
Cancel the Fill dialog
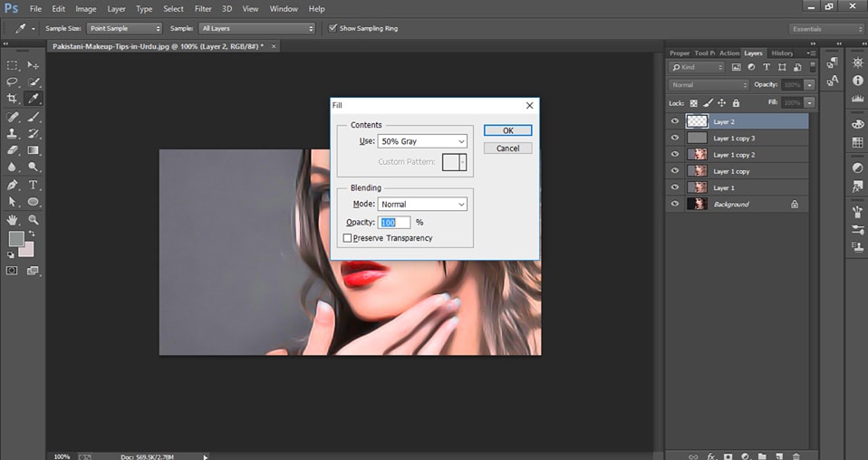507,149
